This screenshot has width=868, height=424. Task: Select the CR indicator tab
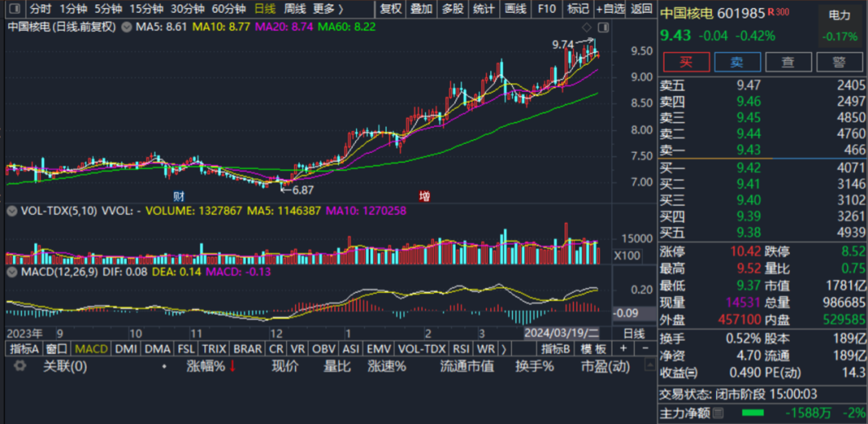coord(276,348)
